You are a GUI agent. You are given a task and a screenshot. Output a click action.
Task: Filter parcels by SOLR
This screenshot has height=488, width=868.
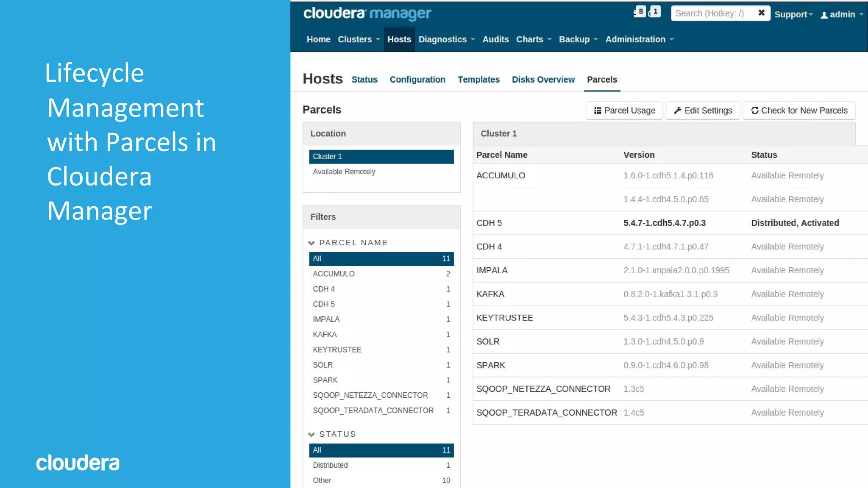381,365
